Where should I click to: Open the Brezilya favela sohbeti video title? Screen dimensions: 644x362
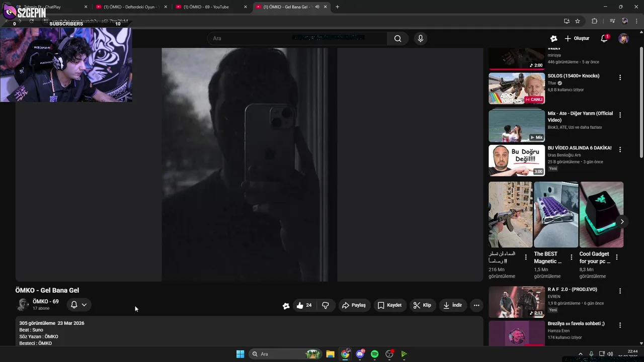click(x=576, y=324)
